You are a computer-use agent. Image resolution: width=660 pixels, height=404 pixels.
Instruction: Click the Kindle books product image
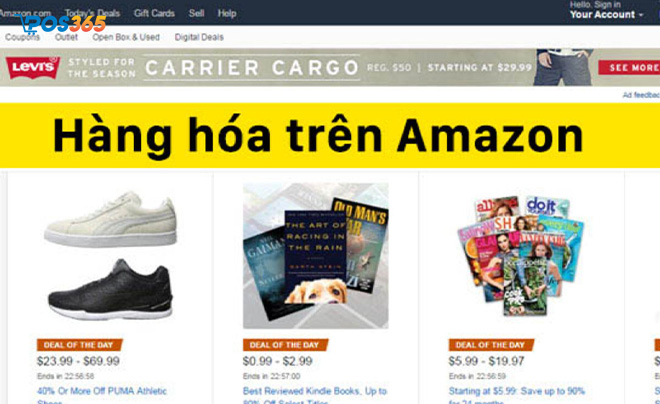tap(315, 255)
